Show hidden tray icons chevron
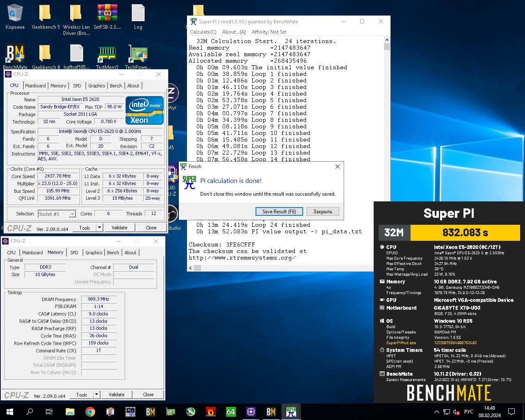The height and width of the screenshot is (420, 525). coord(436,412)
